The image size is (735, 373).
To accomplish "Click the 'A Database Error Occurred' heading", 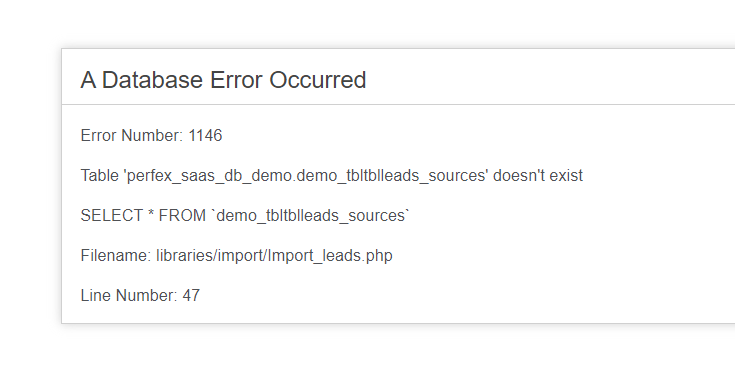I will 223,80.
